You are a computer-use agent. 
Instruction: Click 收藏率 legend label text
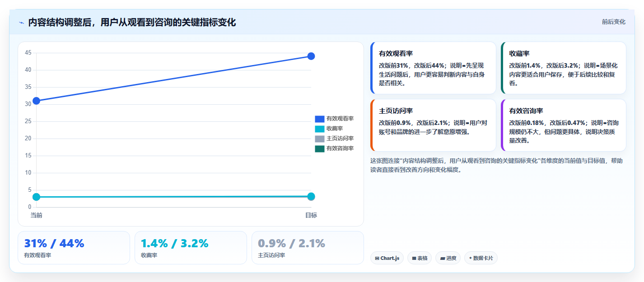pos(335,129)
